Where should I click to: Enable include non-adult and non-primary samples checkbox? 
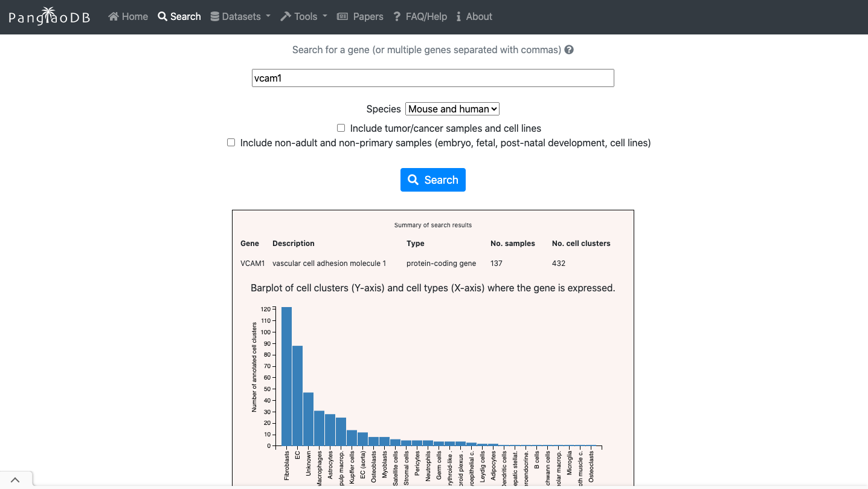[231, 143]
